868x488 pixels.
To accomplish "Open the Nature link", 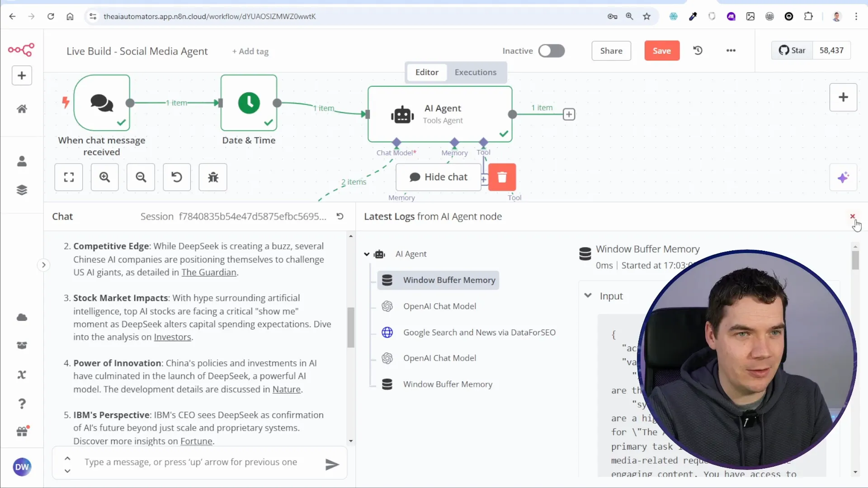I will pyautogui.click(x=287, y=389).
